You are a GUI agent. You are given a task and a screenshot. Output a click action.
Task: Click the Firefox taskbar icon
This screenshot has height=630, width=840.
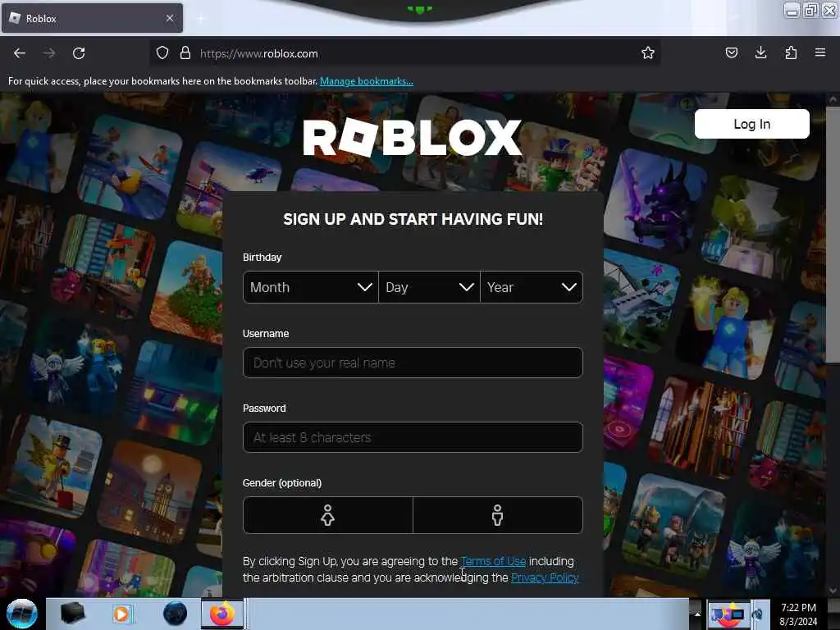[222, 614]
